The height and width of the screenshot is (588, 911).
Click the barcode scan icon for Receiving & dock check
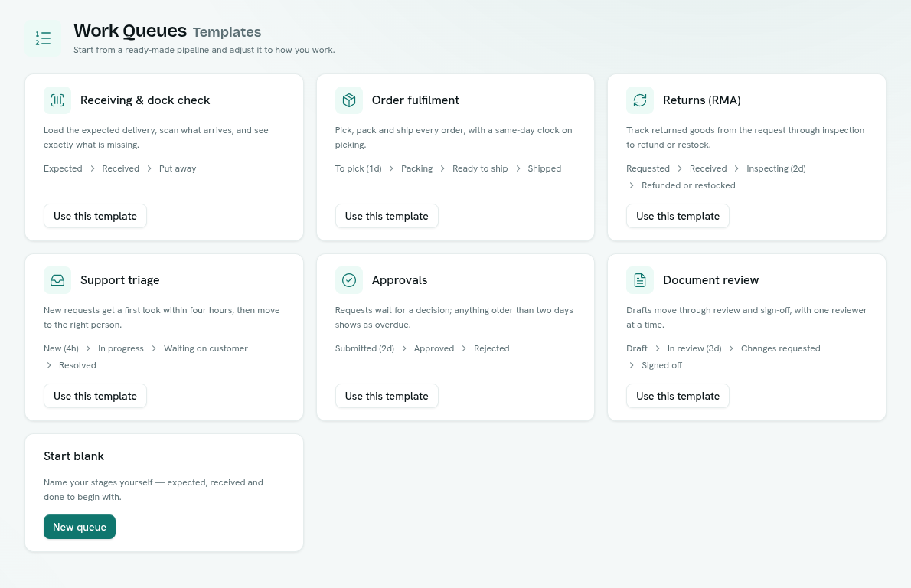57,100
